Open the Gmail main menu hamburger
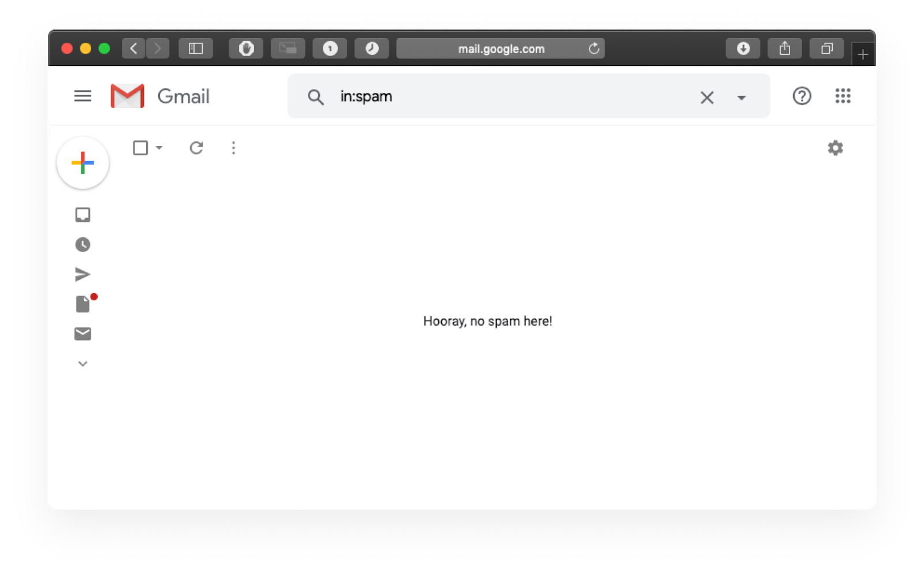Image resolution: width=924 pixels, height=572 pixels. [83, 96]
